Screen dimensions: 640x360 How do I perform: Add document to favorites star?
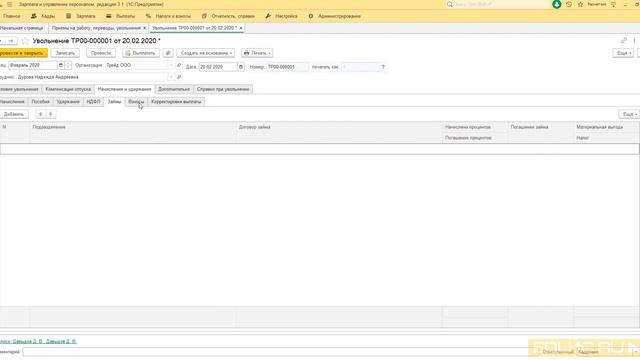pos(25,41)
